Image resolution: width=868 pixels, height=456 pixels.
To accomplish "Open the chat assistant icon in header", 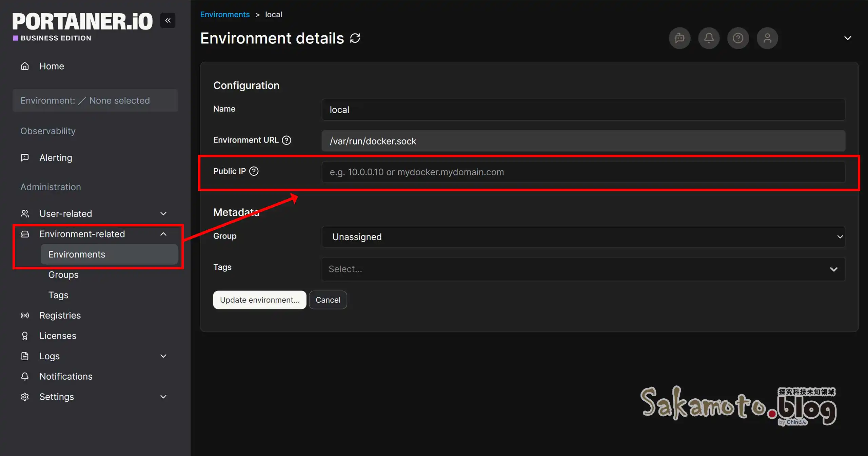I will tap(679, 38).
